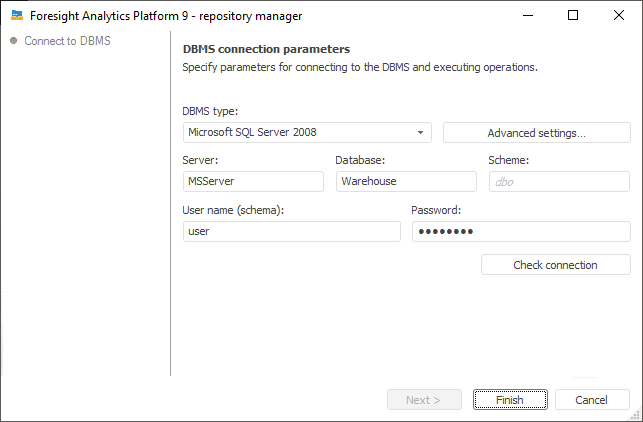Close the repository manager window
643x422 pixels.
point(619,16)
